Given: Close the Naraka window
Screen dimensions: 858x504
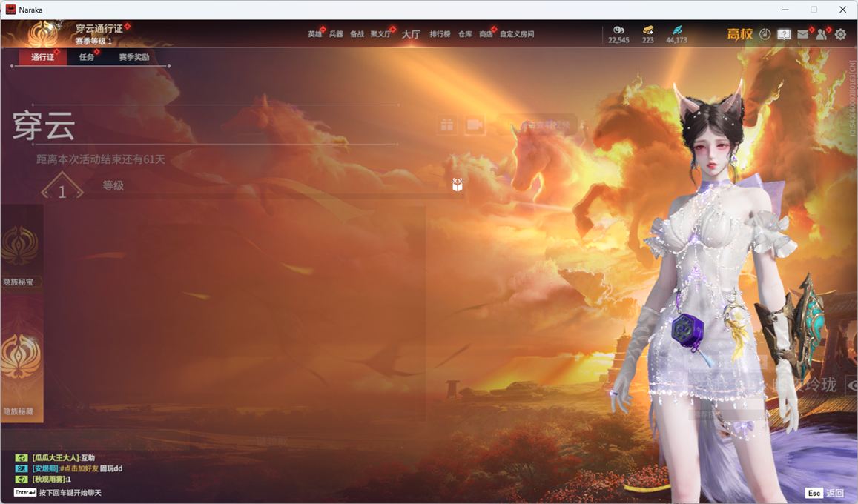Looking at the screenshot, I should pyautogui.click(x=842, y=10).
